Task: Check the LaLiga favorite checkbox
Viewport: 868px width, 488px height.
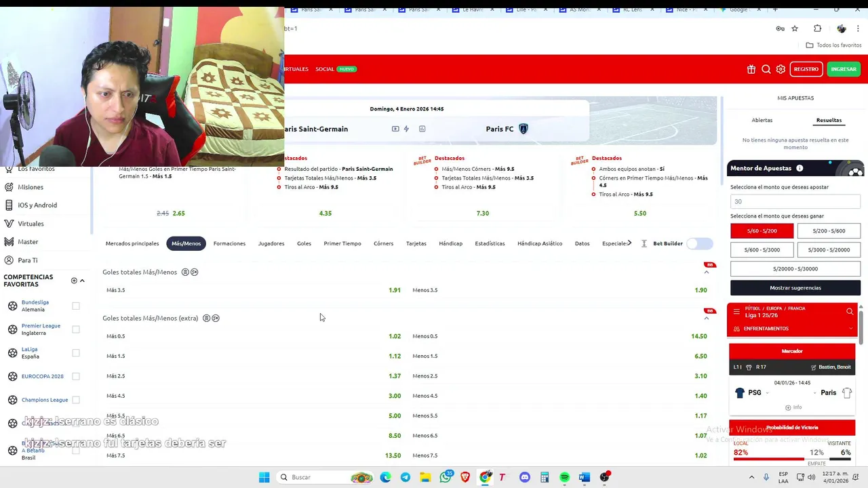Action: click(x=76, y=352)
